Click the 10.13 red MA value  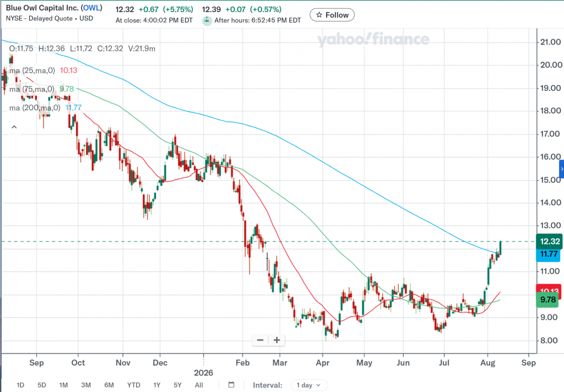(68, 70)
